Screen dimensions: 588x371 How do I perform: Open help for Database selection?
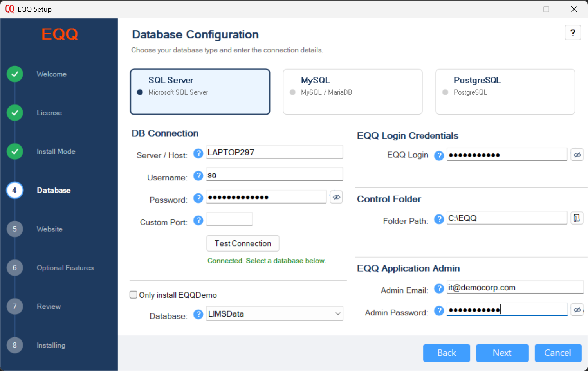pyautogui.click(x=198, y=314)
